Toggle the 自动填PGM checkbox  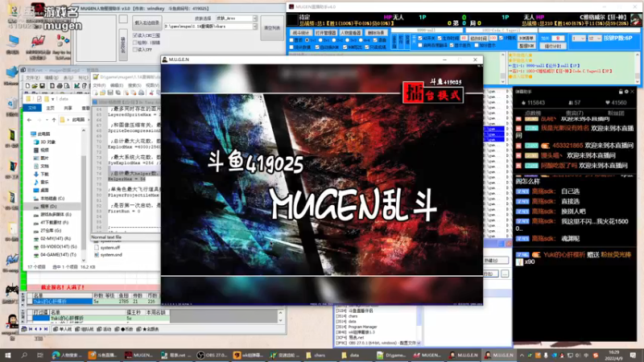coord(317,47)
